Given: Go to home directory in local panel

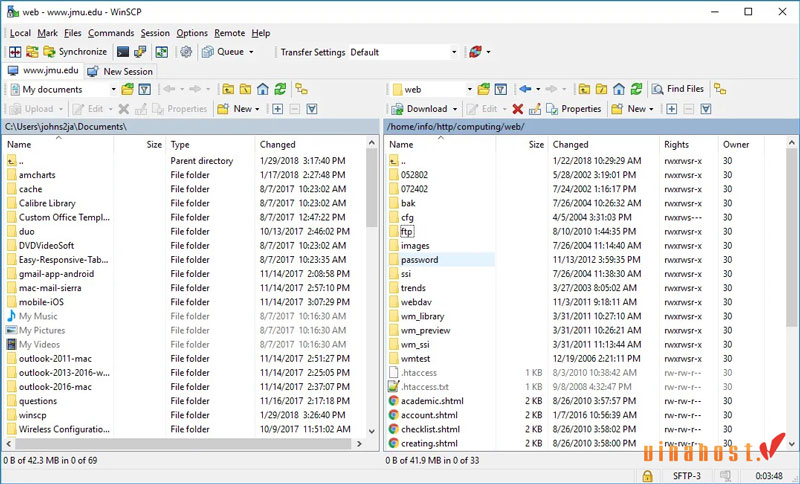Looking at the screenshot, I should tap(263, 90).
